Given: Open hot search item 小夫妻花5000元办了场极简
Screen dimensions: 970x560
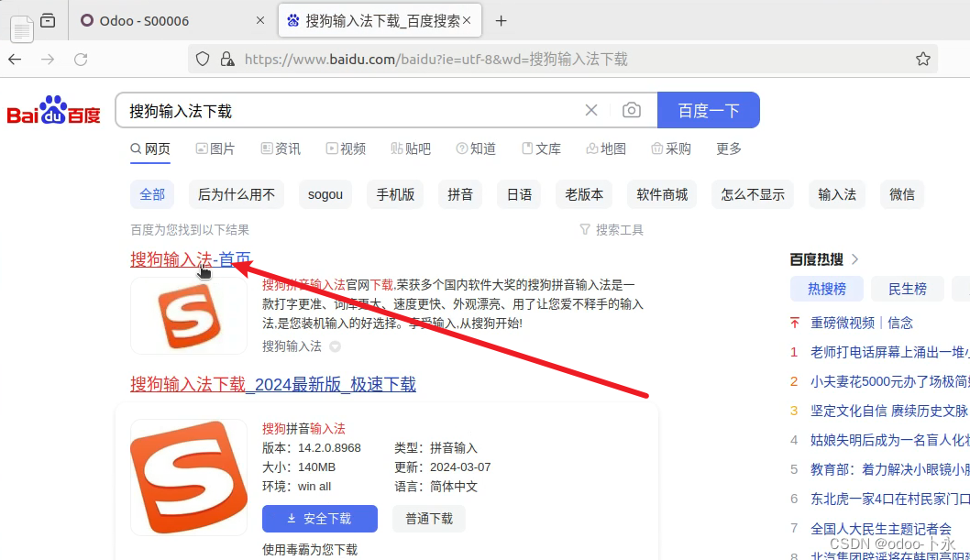Looking at the screenshot, I should pos(889,381).
